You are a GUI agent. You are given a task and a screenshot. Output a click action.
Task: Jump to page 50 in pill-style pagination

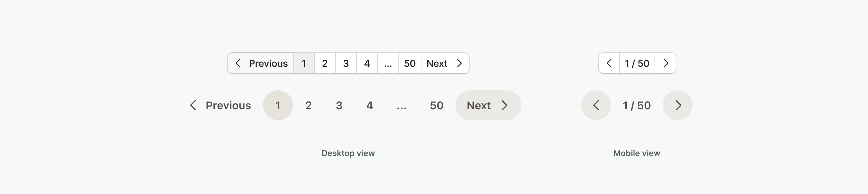pyautogui.click(x=436, y=105)
